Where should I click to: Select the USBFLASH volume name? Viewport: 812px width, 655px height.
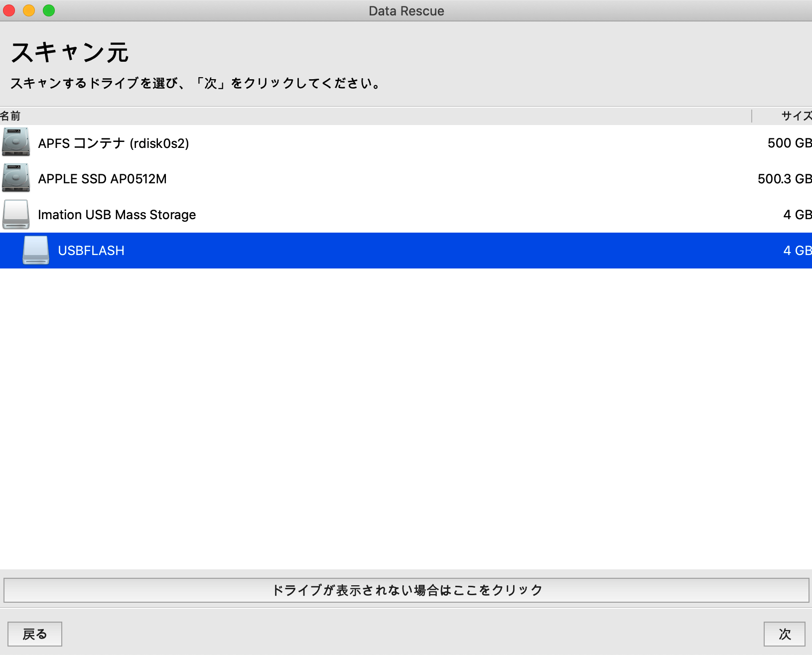(91, 251)
